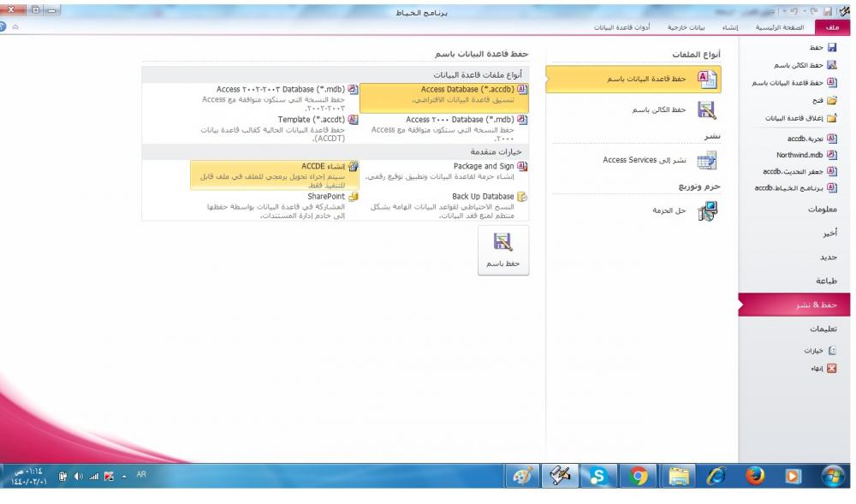
Task: Open the ملف (File) tab
Action: coord(832,27)
